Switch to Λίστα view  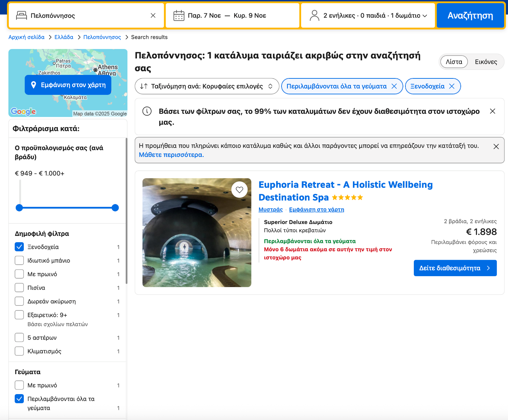pos(454,62)
